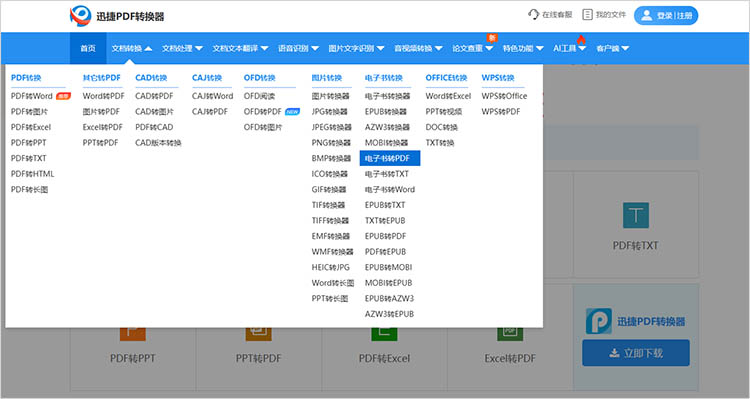The height and width of the screenshot is (399, 750).
Task: Choose 电子书转PDF highlighted entry
Action: (x=390, y=158)
